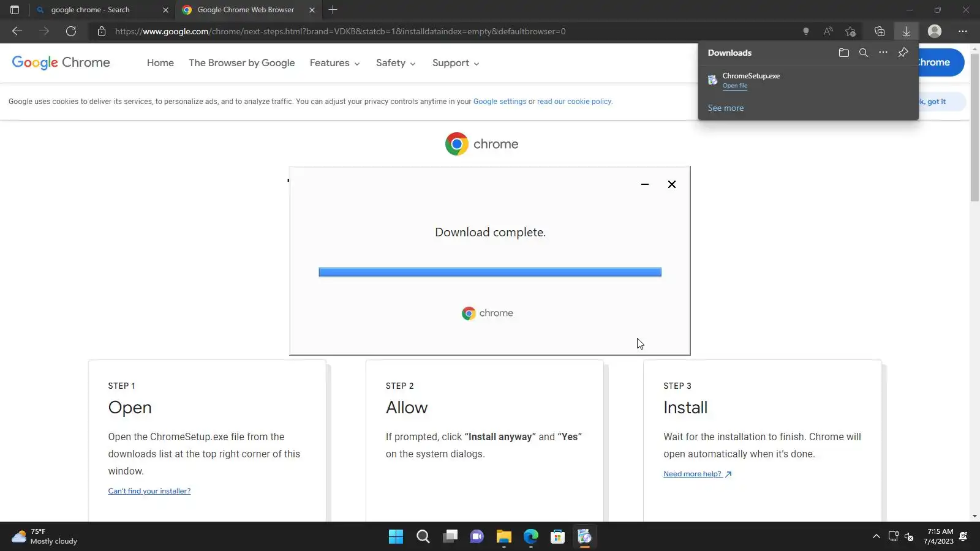Open the user profile avatar
980x551 pixels.
(x=935, y=31)
